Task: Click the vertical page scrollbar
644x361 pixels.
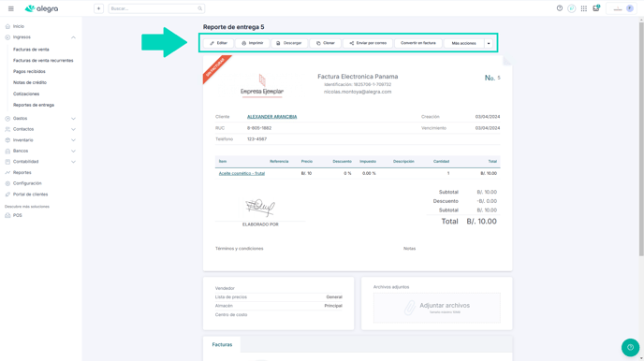Action: [x=641, y=139]
